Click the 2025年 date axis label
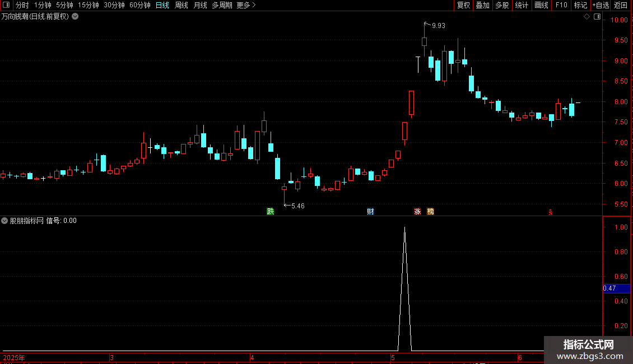This screenshot has height=364, width=633. point(14,357)
